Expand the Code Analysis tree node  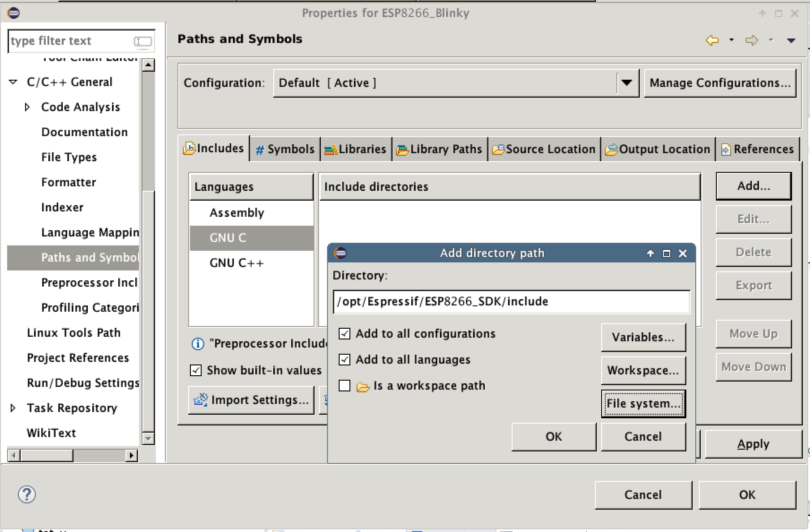tap(27, 107)
